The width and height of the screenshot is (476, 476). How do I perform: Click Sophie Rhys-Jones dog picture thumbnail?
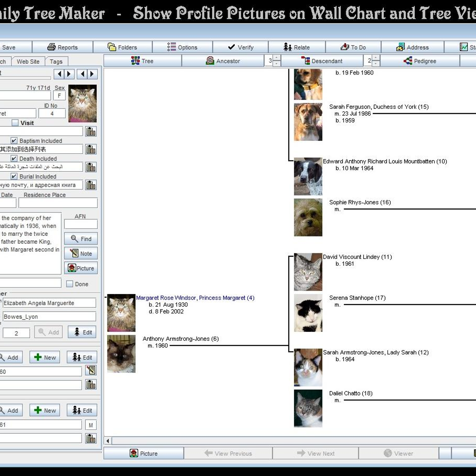[x=308, y=217]
